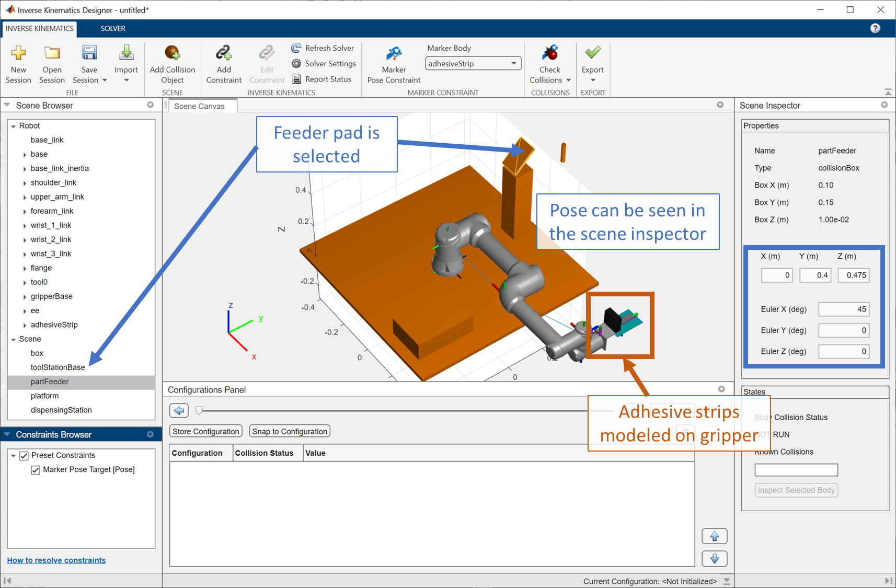Click the Store Configuration button
Viewport: 896px width, 588px height.
click(206, 431)
